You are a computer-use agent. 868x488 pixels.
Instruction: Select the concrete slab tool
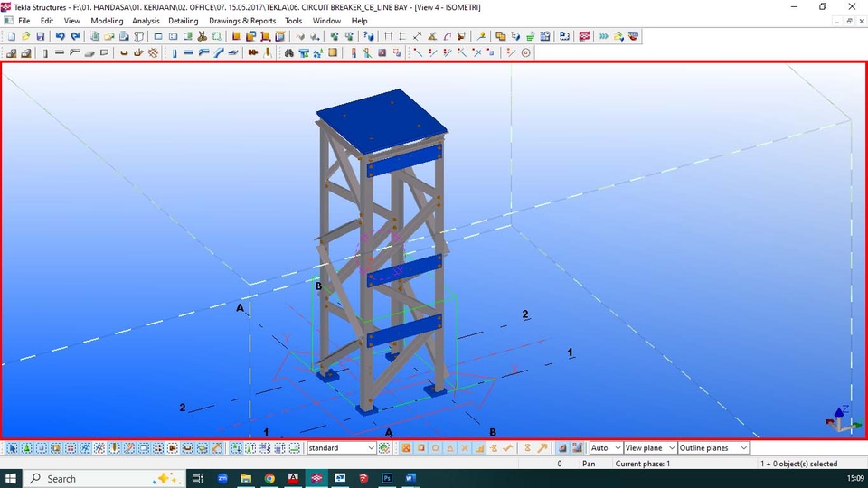tap(90, 53)
